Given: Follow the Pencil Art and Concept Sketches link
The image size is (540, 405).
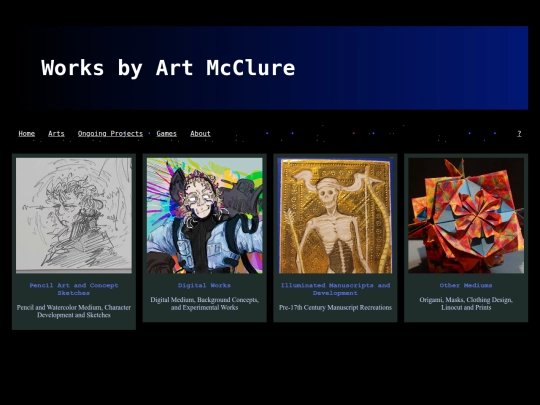Looking at the screenshot, I should (x=74, y=289).
